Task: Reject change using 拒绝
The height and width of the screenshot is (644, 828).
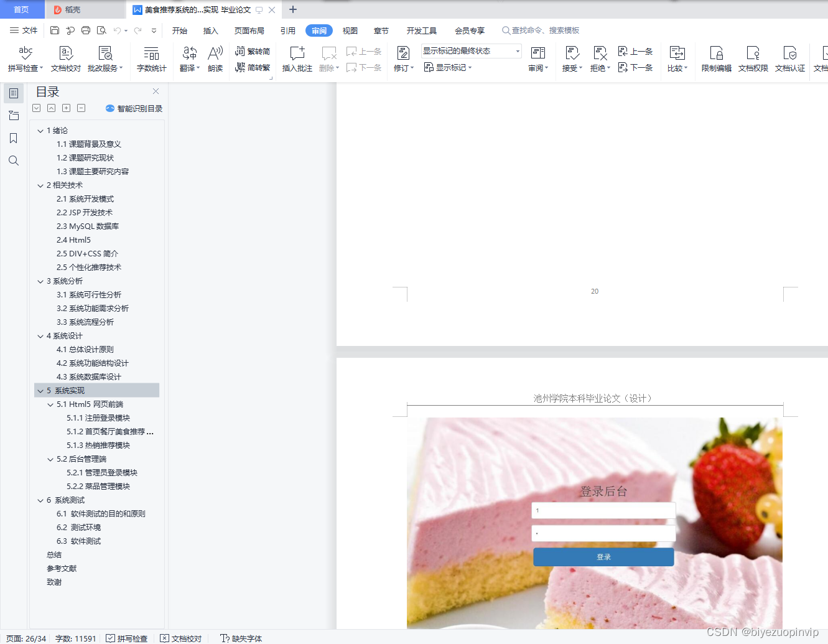Action: (600, 58)
